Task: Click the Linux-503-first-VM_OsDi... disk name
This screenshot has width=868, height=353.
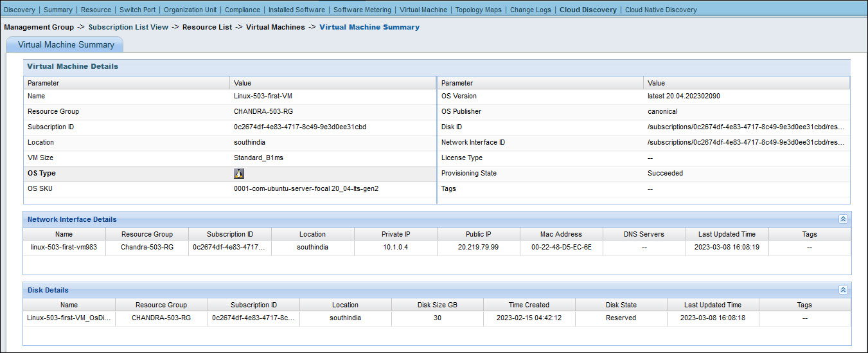Action: point(69,318)
